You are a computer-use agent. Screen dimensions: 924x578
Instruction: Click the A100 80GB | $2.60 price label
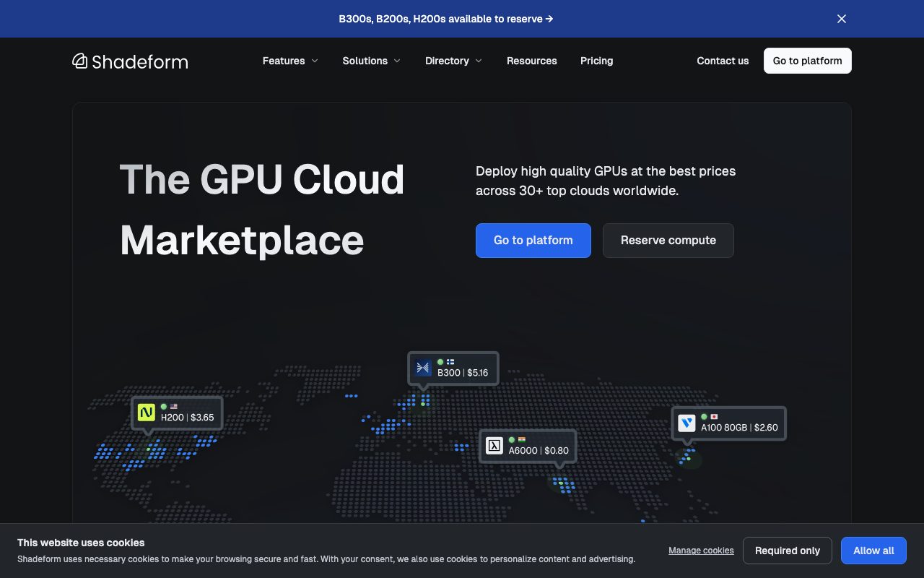click(x=739, y=428)
